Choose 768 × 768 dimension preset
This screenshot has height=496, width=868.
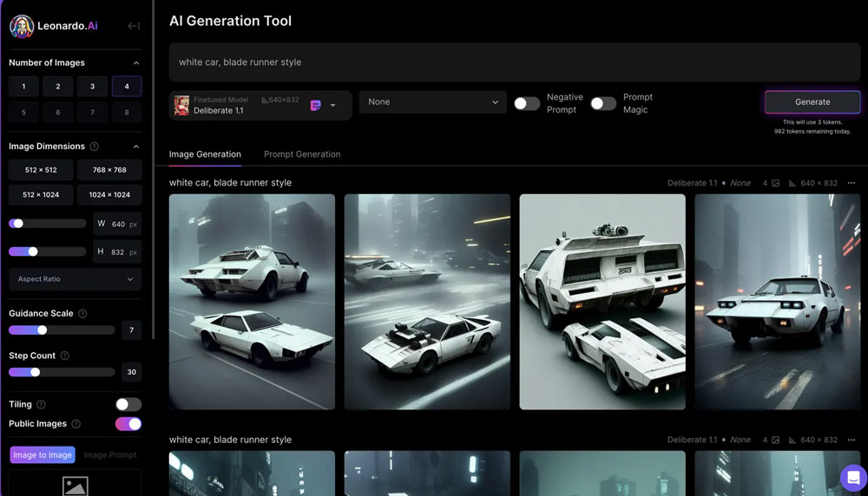[109, 170]
